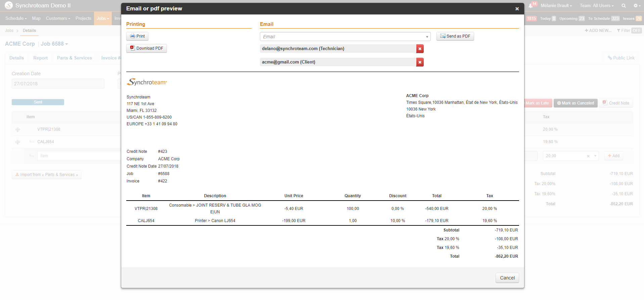Open the Public Link
Screen dimensions: 644x300
click(x=621, y=58)
